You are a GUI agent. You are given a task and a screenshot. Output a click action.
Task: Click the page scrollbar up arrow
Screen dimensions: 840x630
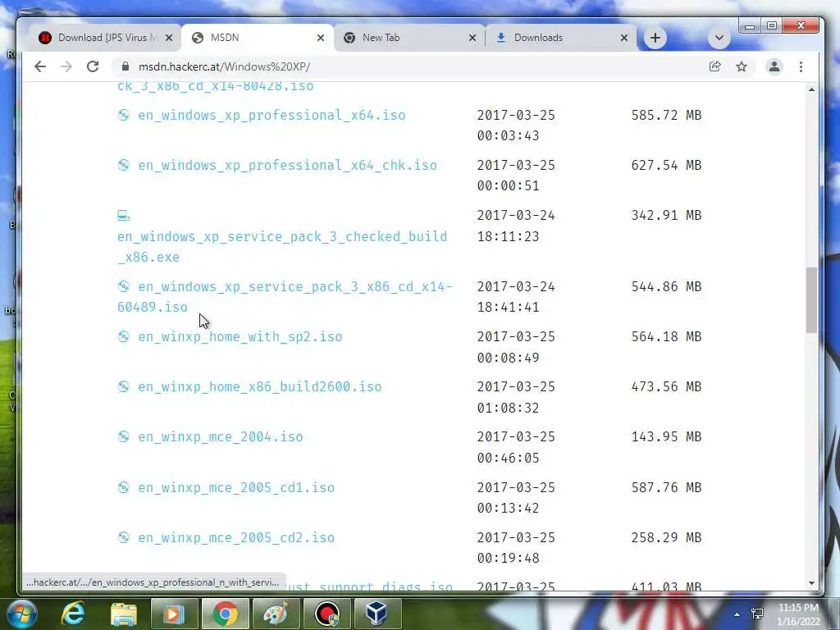click(811, 89)
